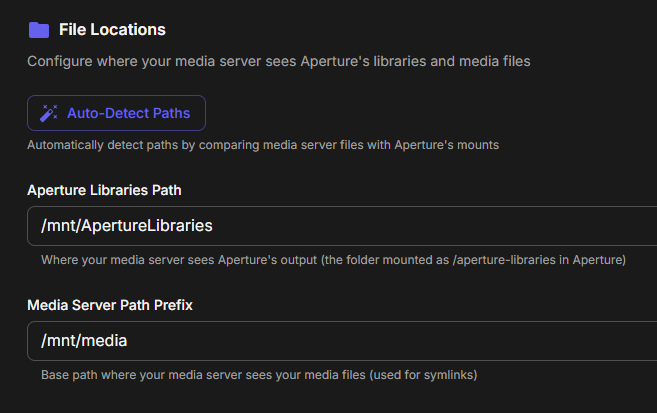Click "(used for symlinks)" in the prefix hint
This screenshot has height=413, width=657.
click(424, 375)
